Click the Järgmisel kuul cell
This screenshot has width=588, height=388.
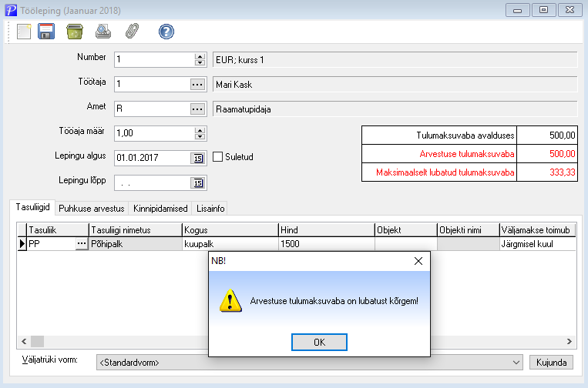538,244
